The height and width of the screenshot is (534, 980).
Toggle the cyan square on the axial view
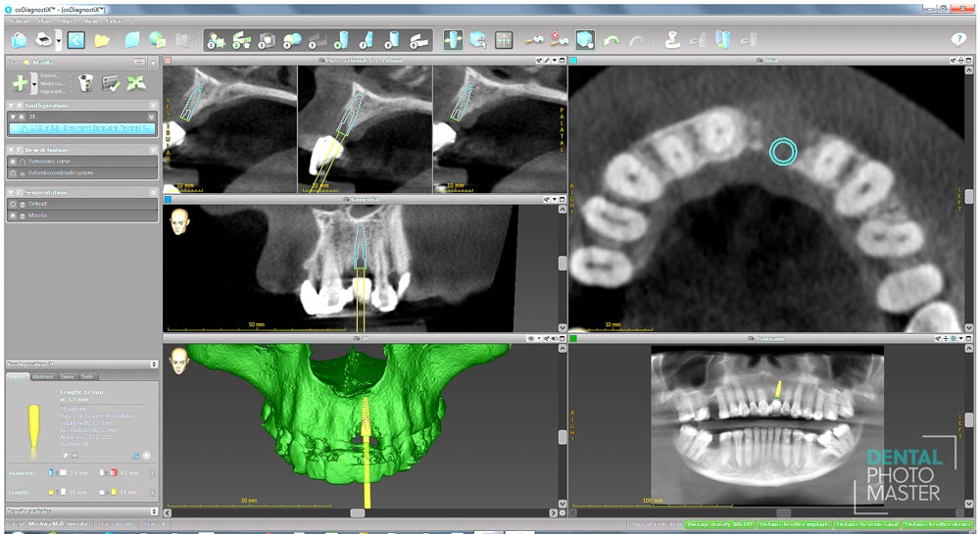[x=573, y=61]
